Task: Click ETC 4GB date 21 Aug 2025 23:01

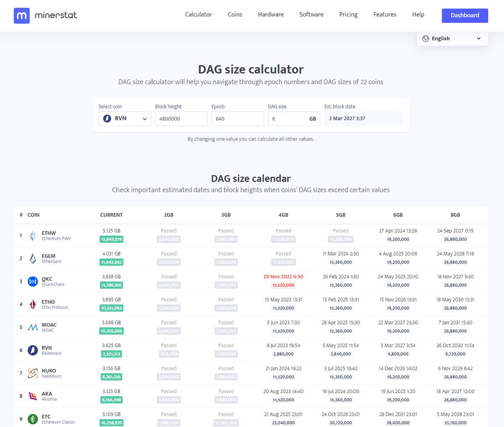Action: (x=283, y=414)
